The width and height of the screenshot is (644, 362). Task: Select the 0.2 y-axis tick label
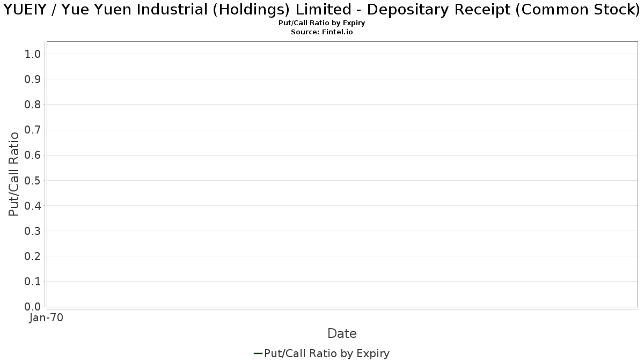[x=33, y=256]
